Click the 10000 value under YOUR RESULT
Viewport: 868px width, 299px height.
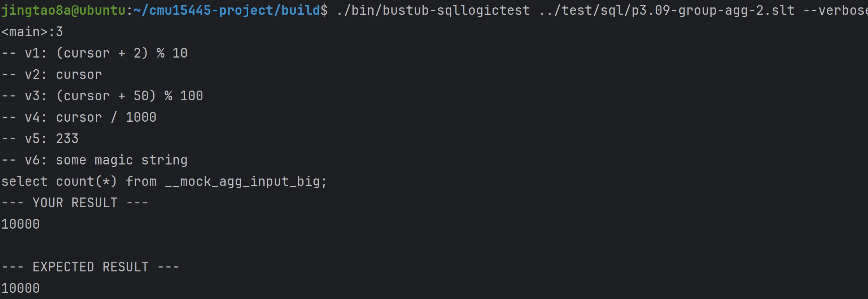21,224
